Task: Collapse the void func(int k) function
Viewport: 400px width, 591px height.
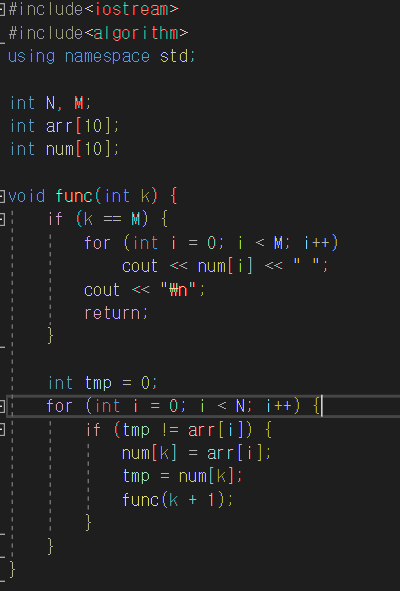Action: [2, 196]
